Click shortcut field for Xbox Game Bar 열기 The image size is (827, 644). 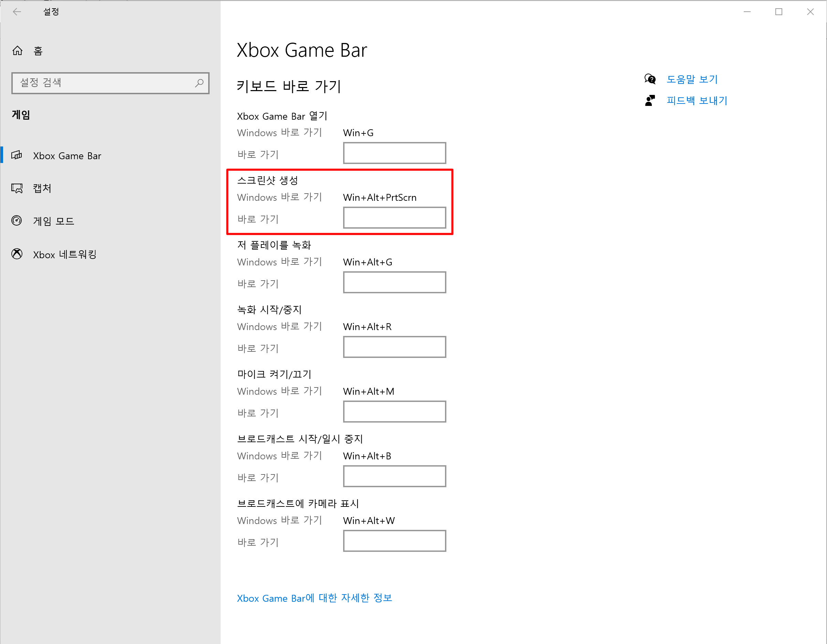pos(394,153)
